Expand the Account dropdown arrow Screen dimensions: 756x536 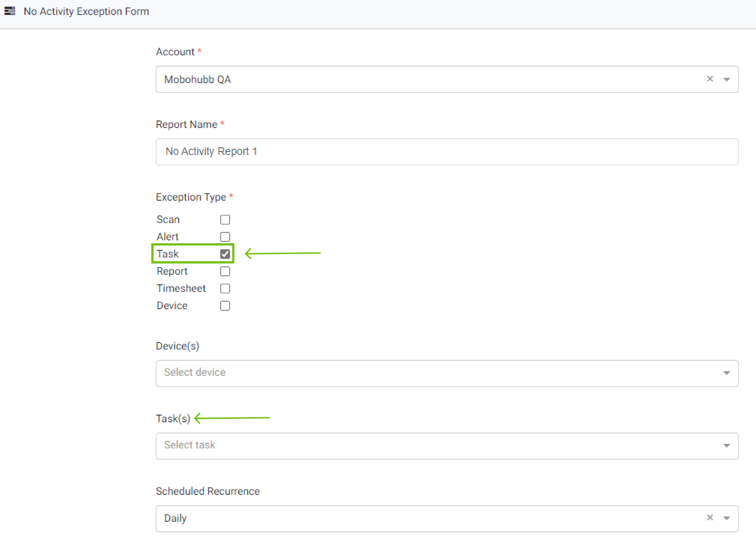727,79
